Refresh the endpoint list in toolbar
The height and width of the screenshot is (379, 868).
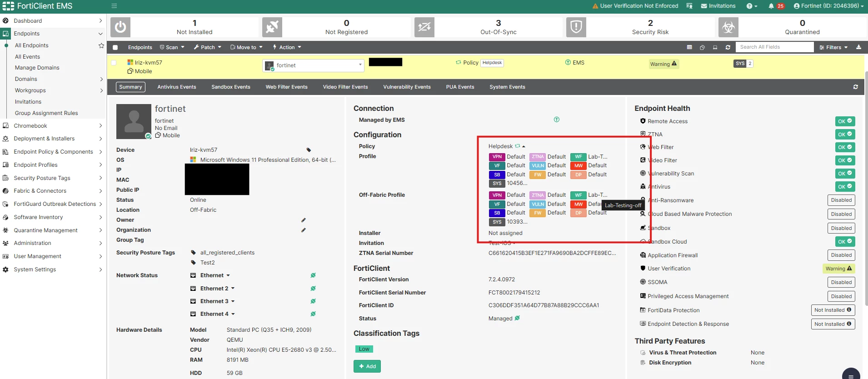(x=728, y=47)
